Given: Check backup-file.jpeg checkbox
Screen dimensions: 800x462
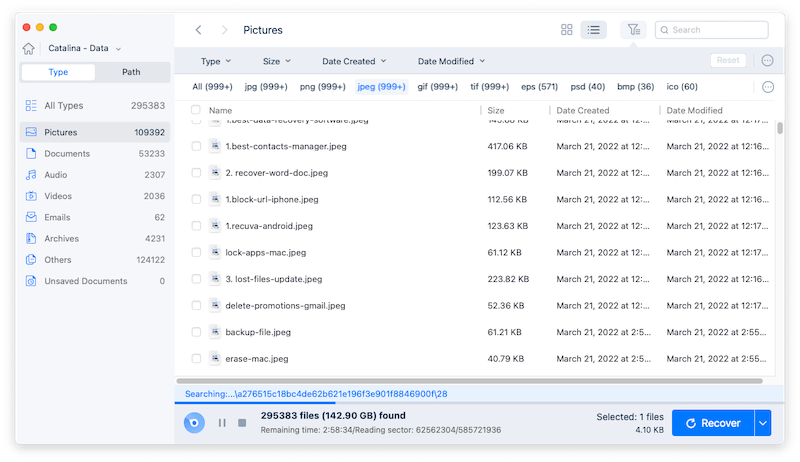Looking at the screenshot, I should click(x=196, y=332).
